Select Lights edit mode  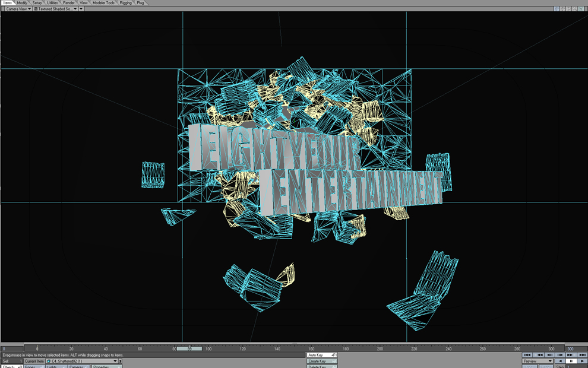pyautogui.click(x=56, y=366)
